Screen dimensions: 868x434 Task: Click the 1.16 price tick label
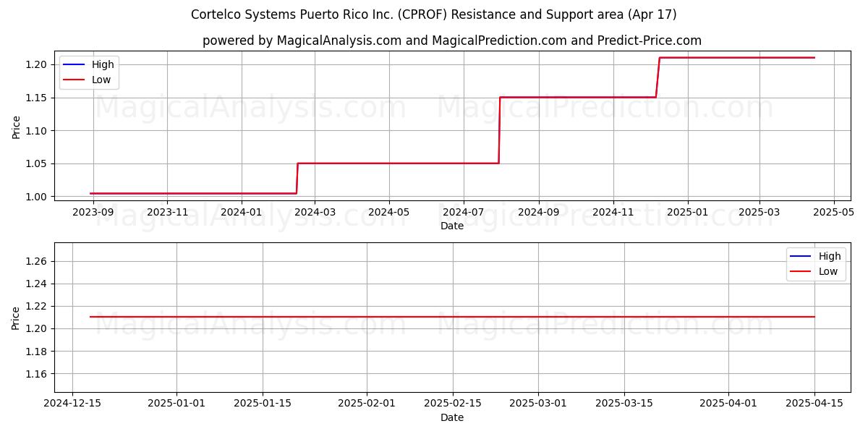pyautogui.click(x=37, y=374)
